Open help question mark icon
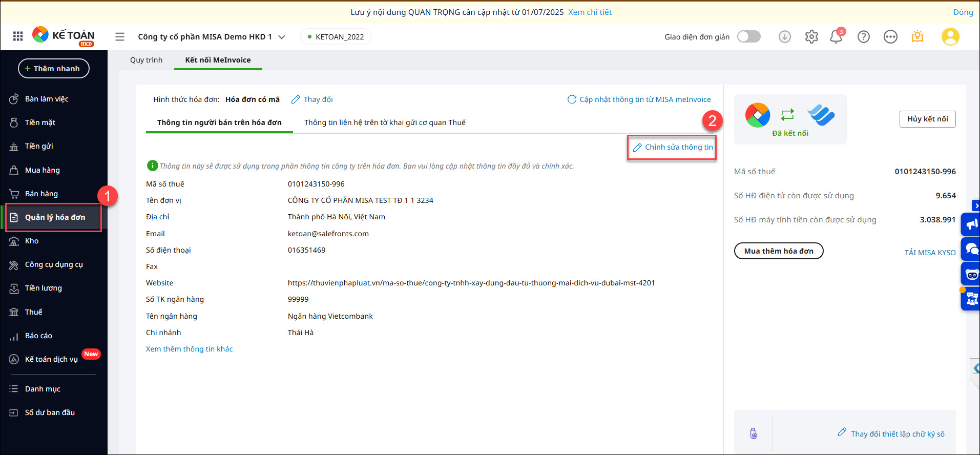 (x=864, y=37)
